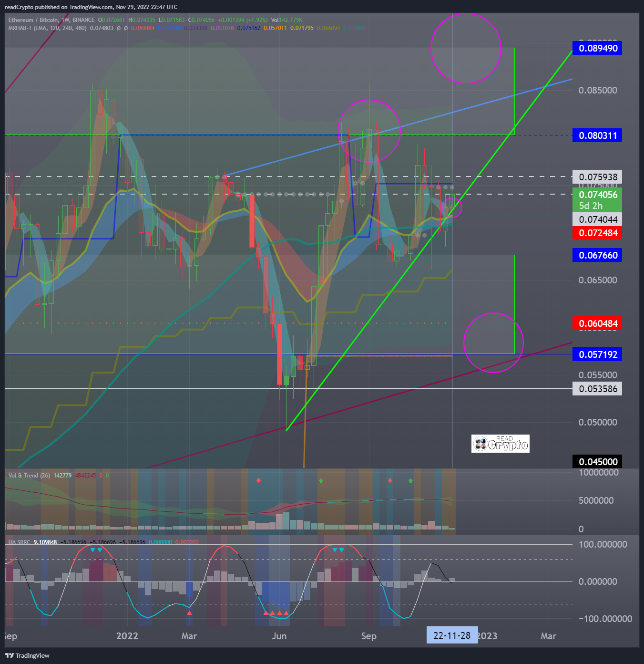Click the yellow 0.071795 indicator value in the legend
644x664 pixels.
point(302,28)
